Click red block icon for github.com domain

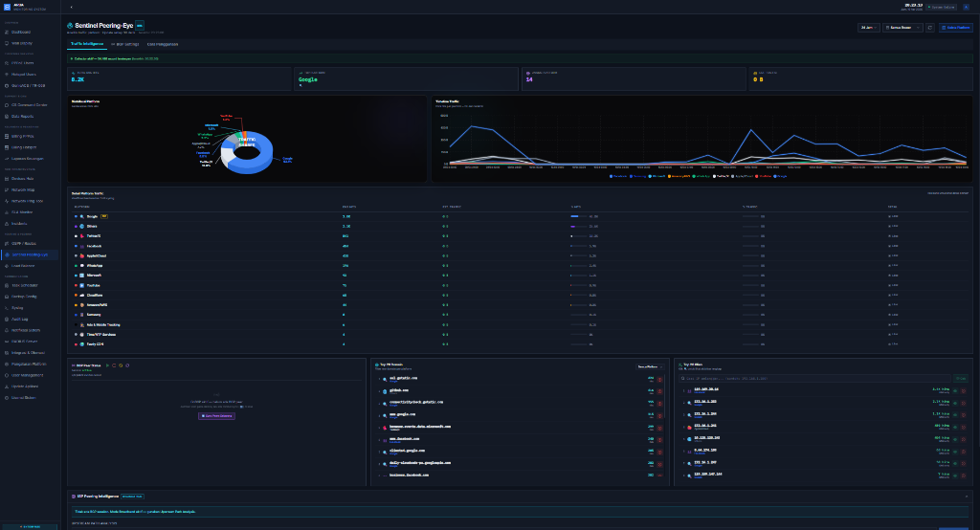(659, 391)
